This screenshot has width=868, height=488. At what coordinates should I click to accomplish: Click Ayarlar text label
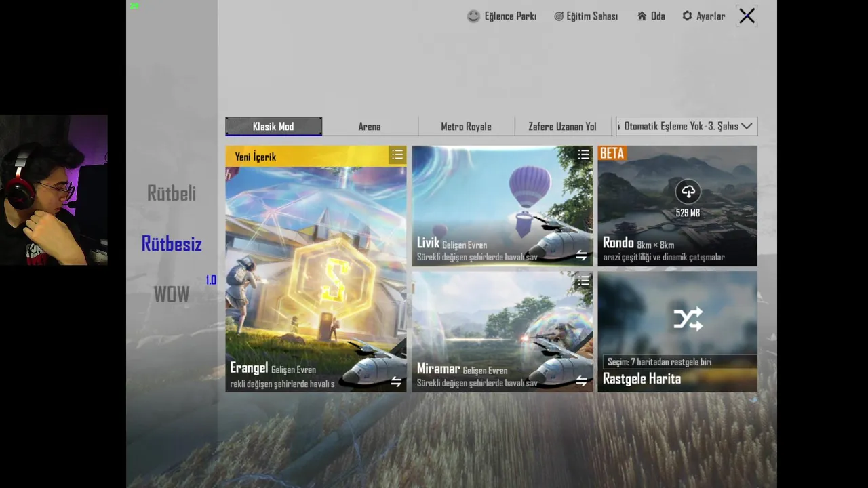click(x=711, y=16)
